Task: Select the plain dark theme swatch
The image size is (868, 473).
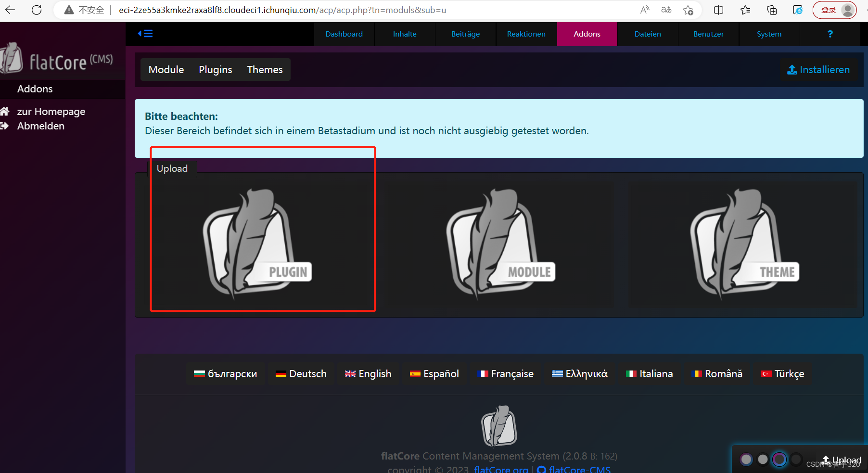Action: pyautogui.click(x=796, y=460)
